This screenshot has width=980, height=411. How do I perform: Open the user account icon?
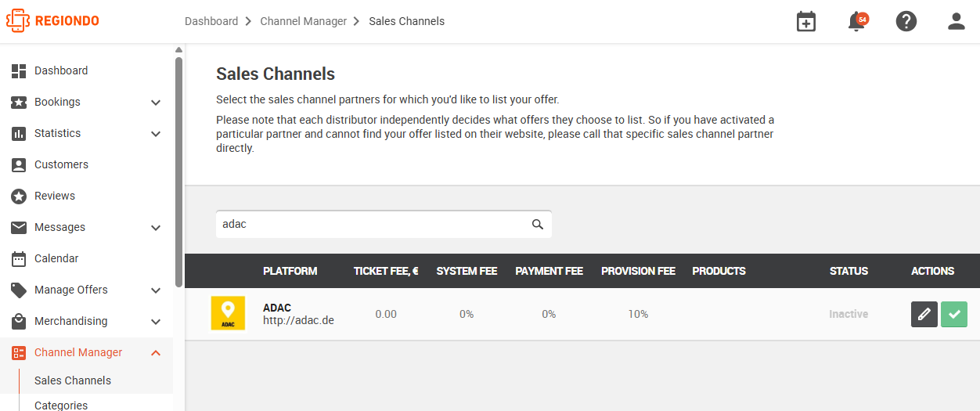click(957, 22)
